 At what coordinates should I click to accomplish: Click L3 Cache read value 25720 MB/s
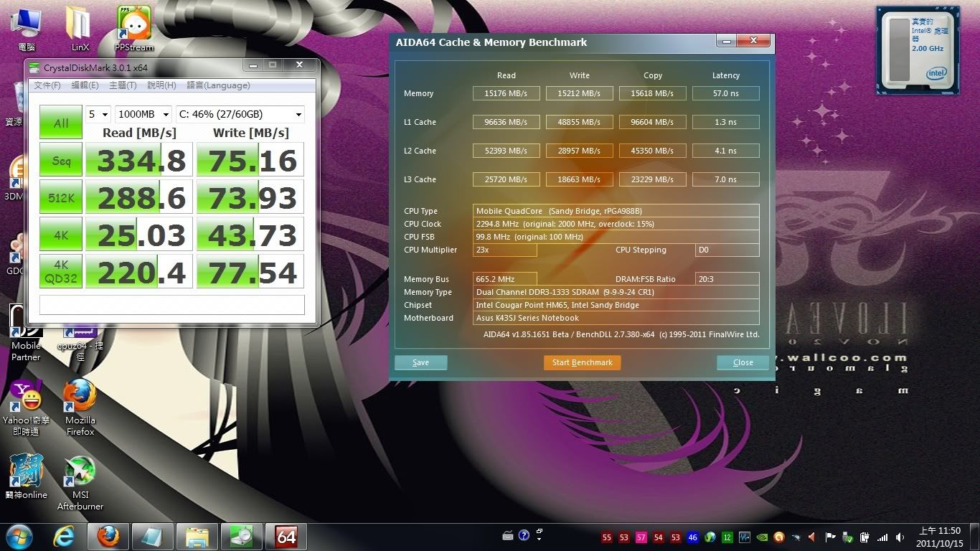tap(506, 179)
